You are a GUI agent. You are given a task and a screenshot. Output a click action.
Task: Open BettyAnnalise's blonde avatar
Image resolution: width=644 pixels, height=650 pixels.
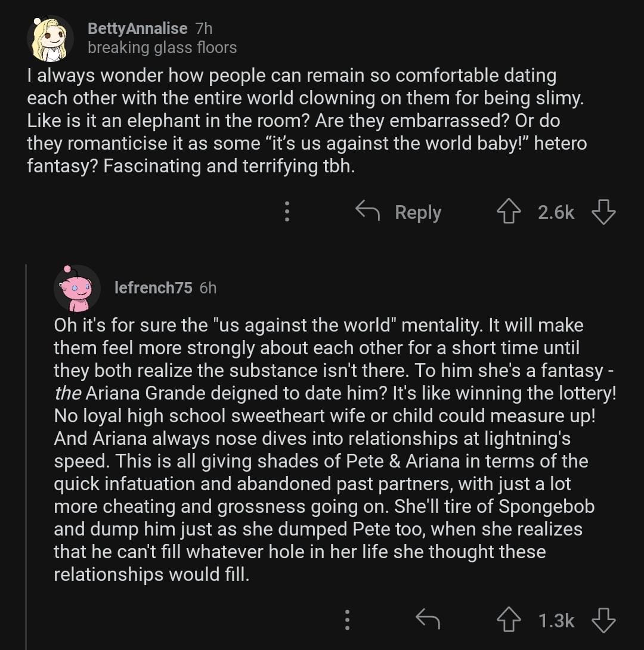50,39
